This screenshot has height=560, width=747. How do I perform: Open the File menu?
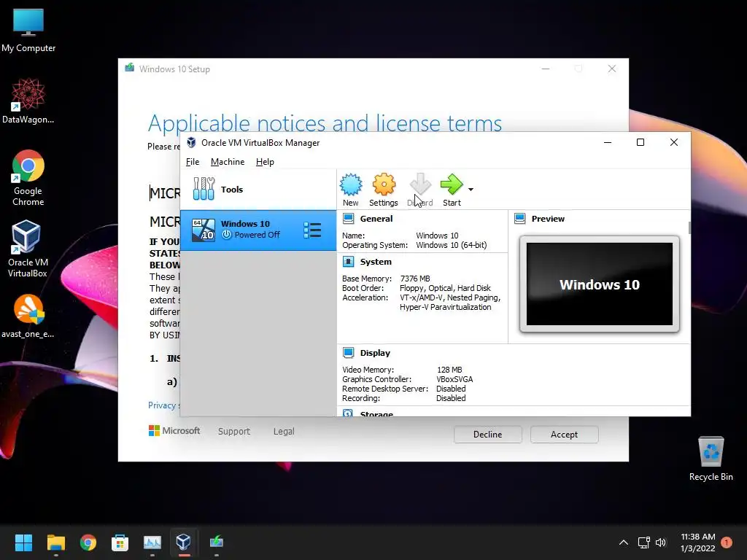point(193,162)
